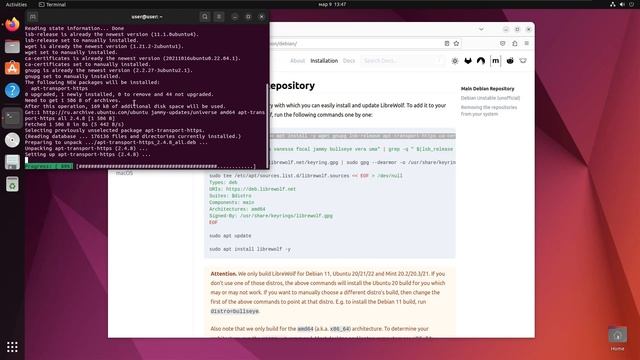This screenshot has height=360, width=640.
Task: Click the Signed-By keyring path line
Action: (271, 216)
